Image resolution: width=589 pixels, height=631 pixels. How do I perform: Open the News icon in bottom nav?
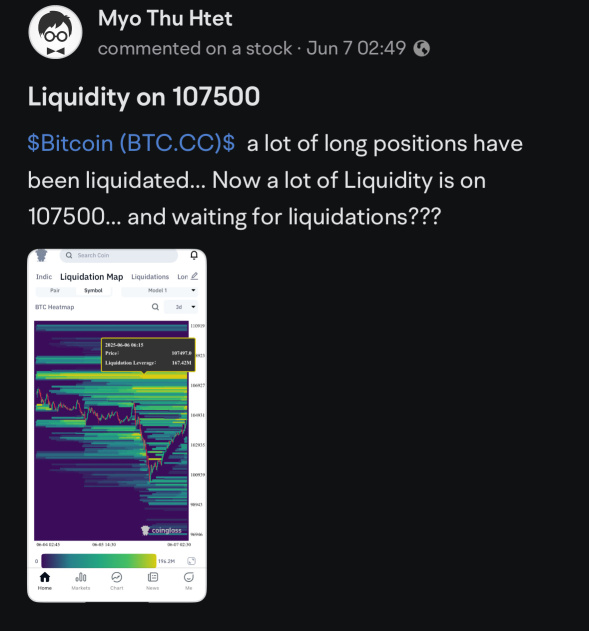tap(152, 577)
